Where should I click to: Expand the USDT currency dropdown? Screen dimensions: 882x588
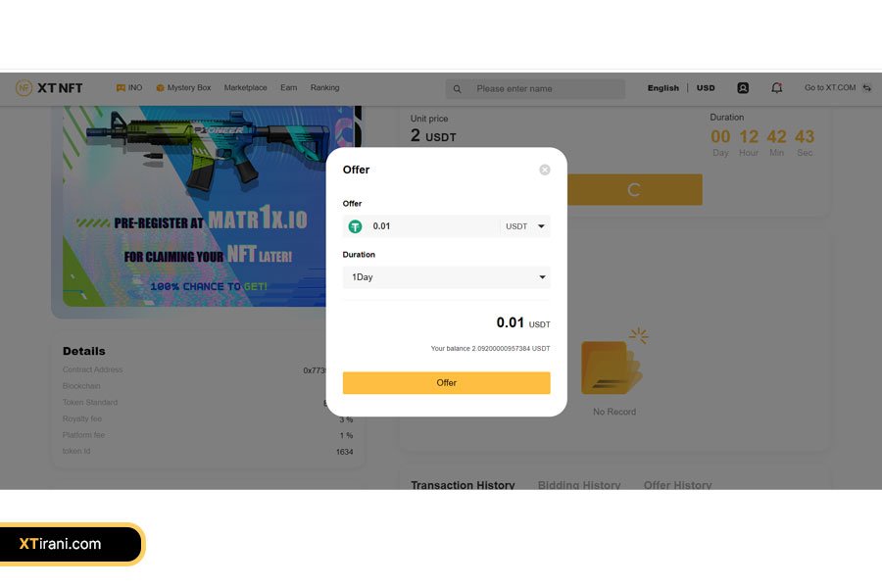(525, 226)
